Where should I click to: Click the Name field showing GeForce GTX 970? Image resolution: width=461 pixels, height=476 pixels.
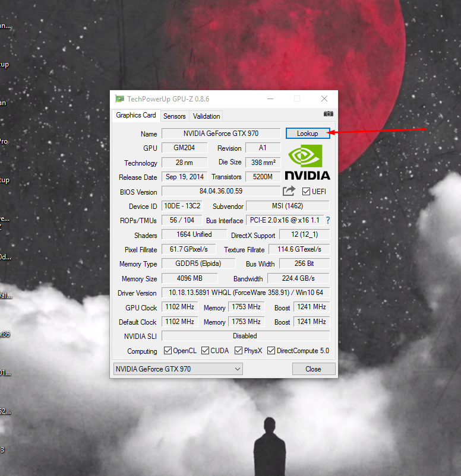pyautogui.click(x=221, y=134)
